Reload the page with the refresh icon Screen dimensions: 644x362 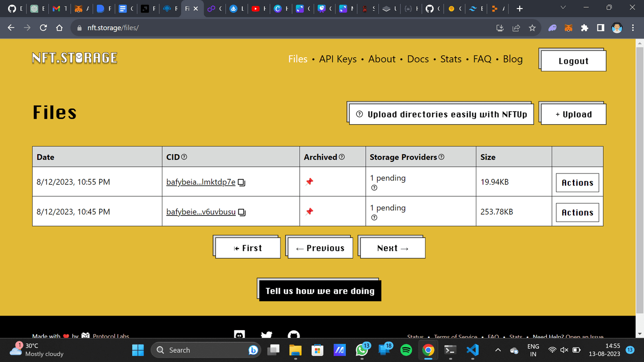43,28
